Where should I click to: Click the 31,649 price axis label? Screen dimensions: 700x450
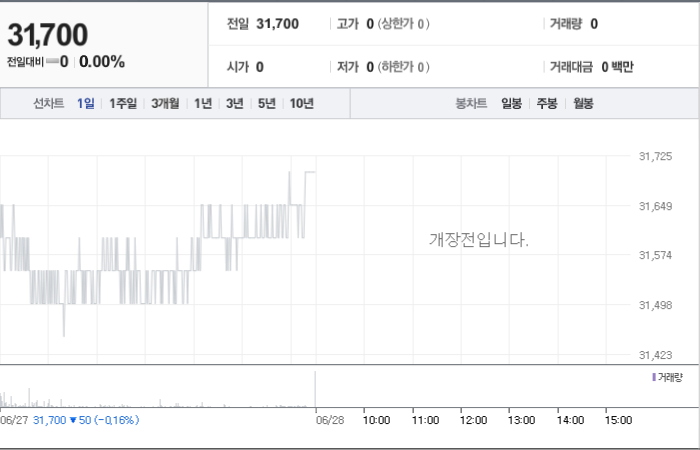[x=655, y=206]
